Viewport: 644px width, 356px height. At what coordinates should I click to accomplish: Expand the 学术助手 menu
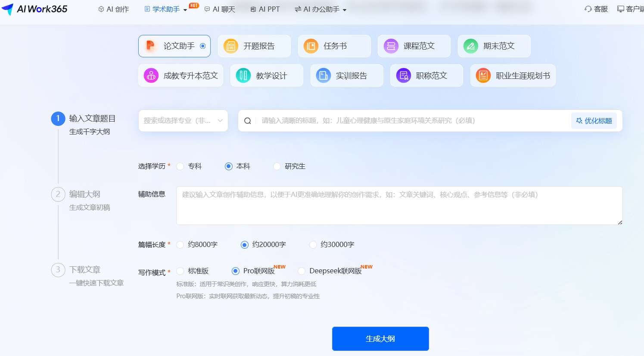coord(168,9)
